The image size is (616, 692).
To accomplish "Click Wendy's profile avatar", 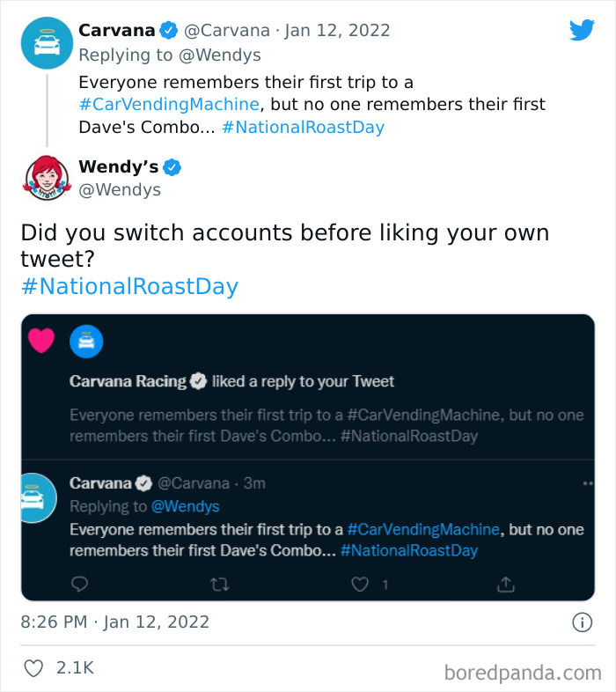I will [x=46, y=178].
